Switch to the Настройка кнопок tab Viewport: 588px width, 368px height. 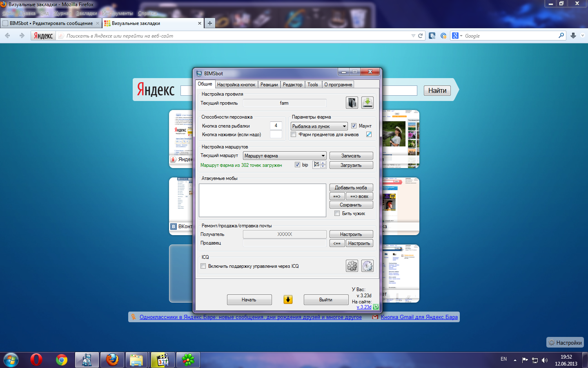(236, 85)
